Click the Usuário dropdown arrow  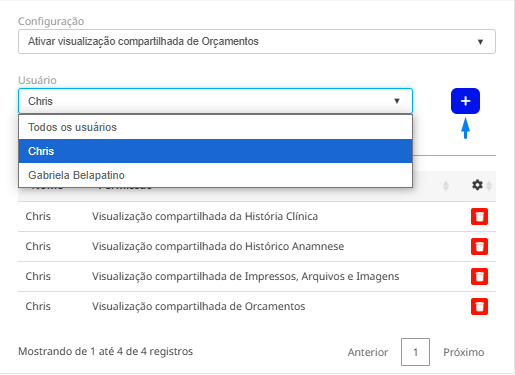pos(397,101)
